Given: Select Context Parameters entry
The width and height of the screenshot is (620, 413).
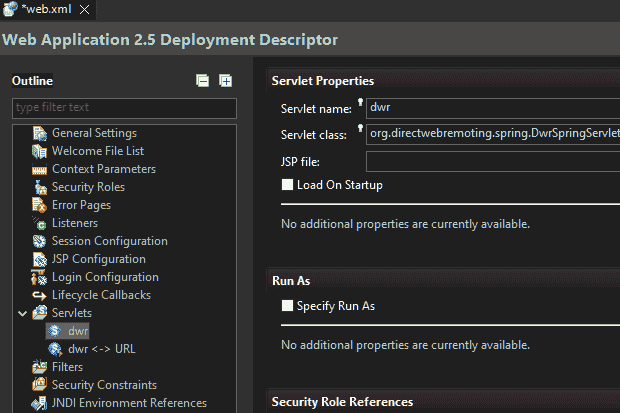Looking at the screenshot, I should [104, 169].
